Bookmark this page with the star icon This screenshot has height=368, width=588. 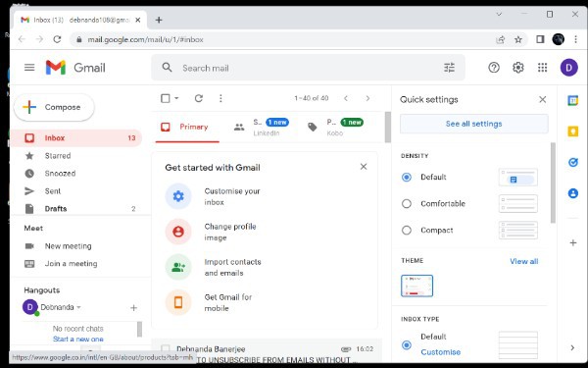tap(518, 39)
